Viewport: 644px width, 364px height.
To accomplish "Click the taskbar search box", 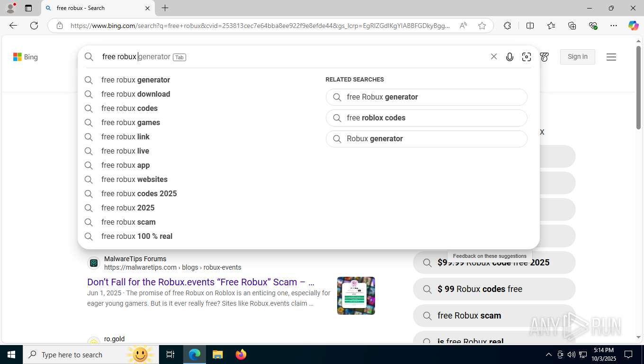I will pos(91,355).
